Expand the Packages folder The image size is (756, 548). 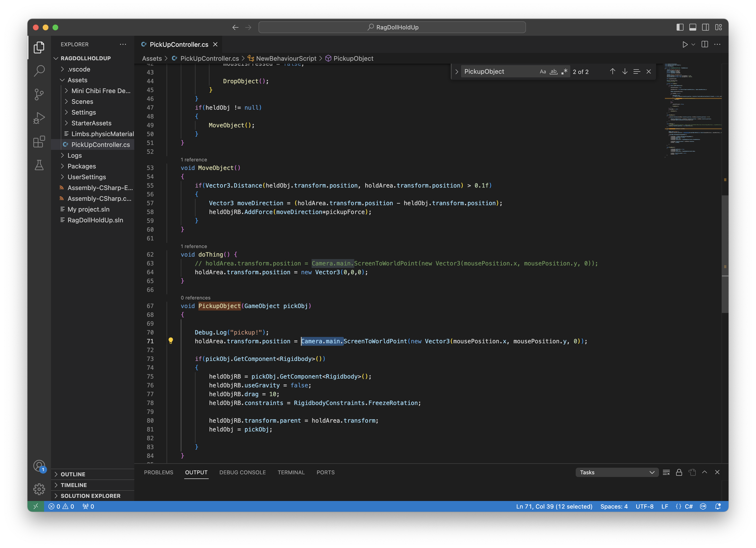pyautogui.click(x=81, y=166)
